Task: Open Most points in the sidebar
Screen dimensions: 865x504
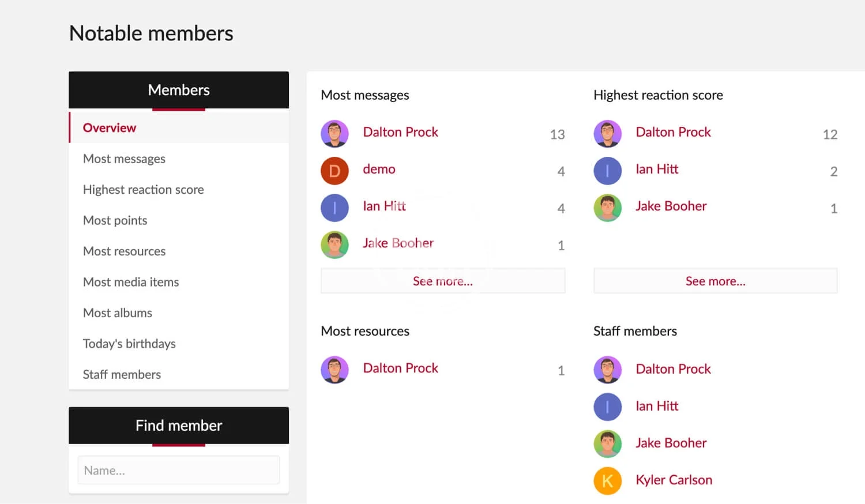Action: (x=115, y=220)
